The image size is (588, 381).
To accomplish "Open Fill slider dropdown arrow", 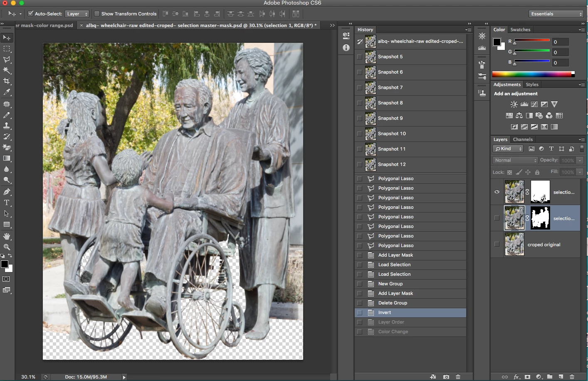I will click(580, 172).
